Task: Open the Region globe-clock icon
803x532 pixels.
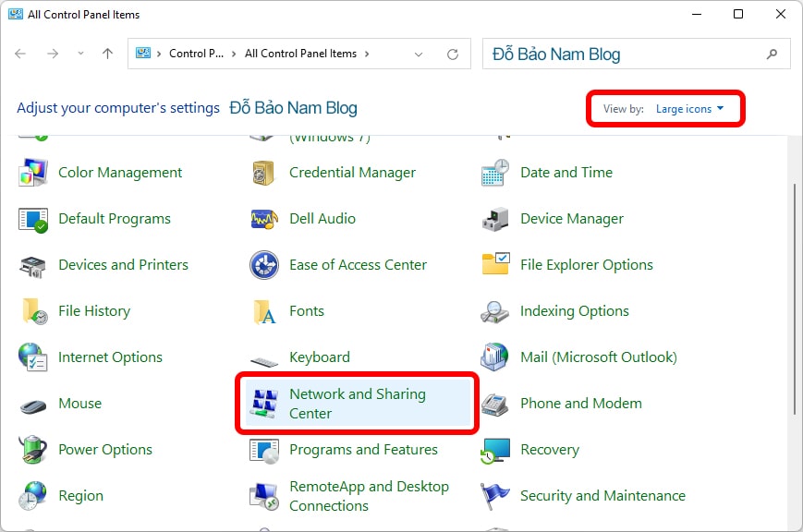Action: click(32, 496)
